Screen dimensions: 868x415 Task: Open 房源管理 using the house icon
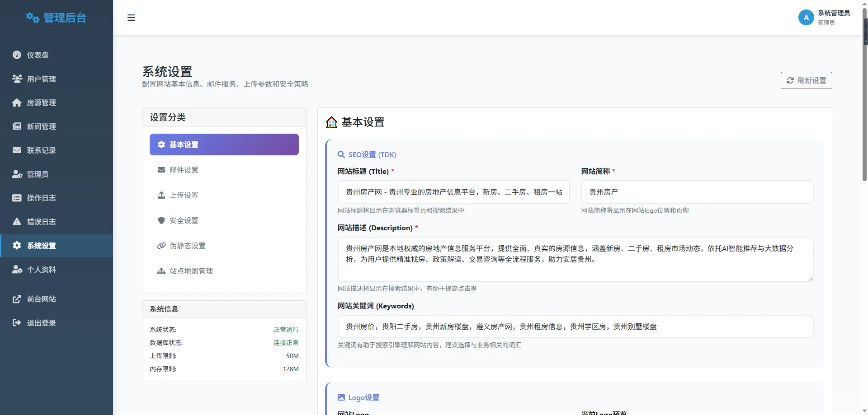17,103
